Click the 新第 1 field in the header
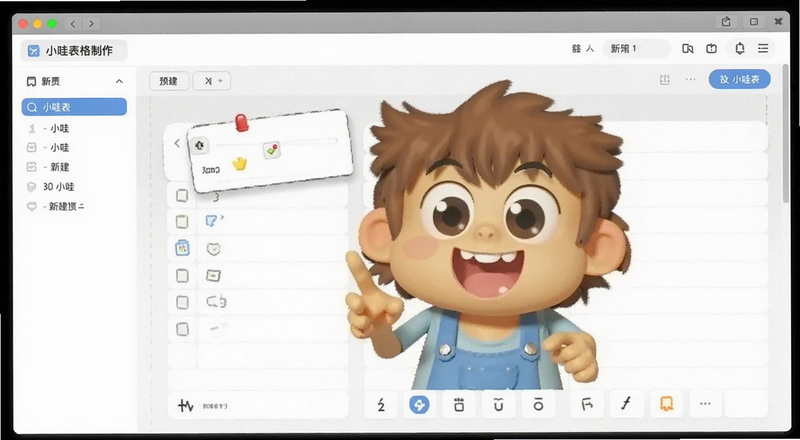This screenshot has width=800, height=440. coord(636,48)
